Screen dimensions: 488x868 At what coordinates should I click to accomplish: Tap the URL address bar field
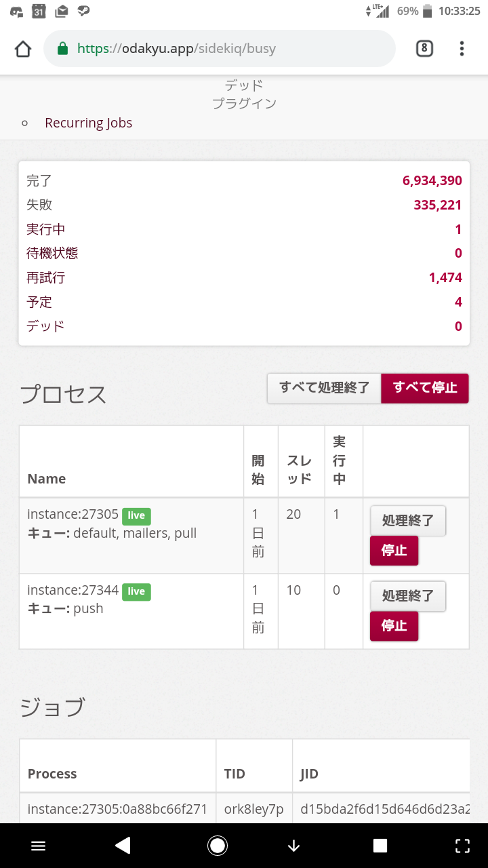tap(224, 49)
